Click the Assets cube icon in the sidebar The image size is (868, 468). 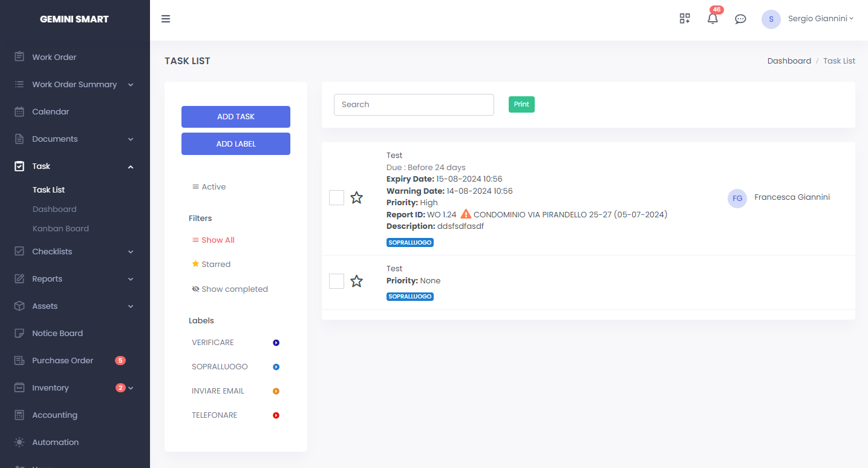click(x=19, y=306)
